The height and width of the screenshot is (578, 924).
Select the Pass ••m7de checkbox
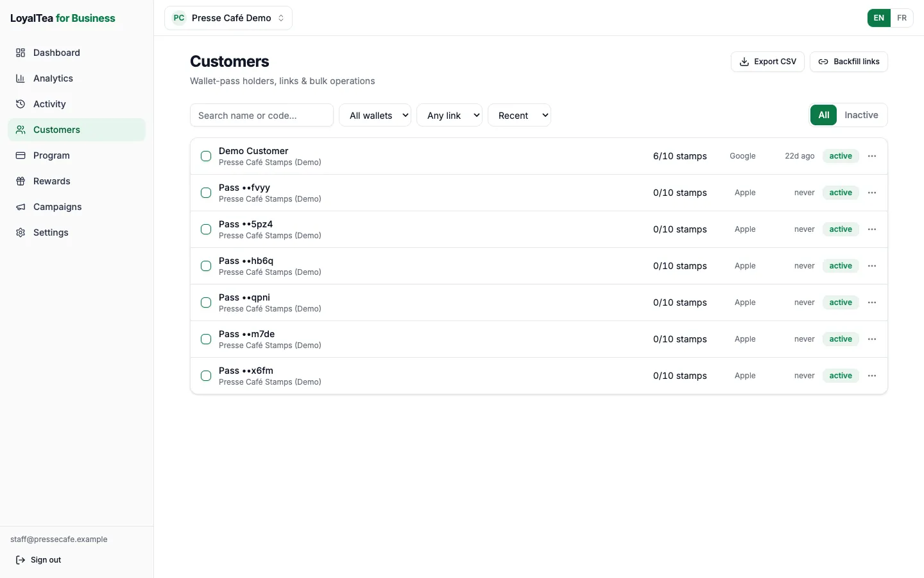(x=206, y=339)
